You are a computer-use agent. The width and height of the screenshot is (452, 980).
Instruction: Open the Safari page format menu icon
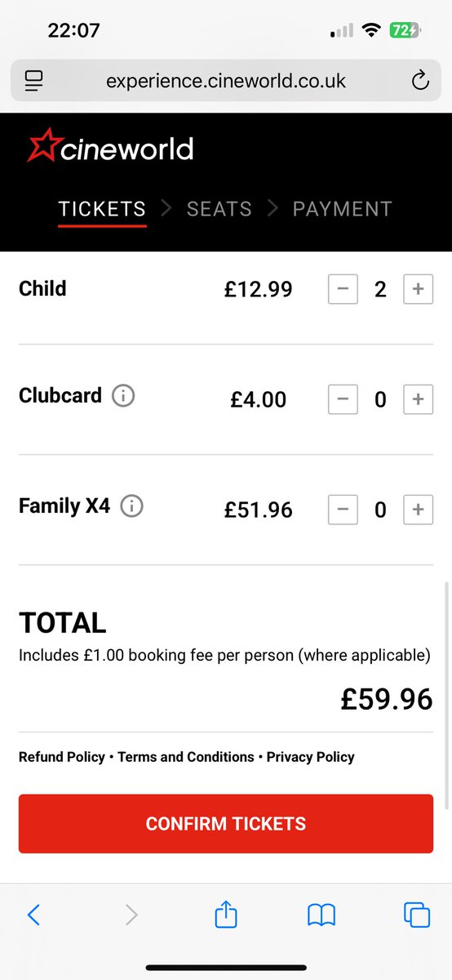pos(33,81)
